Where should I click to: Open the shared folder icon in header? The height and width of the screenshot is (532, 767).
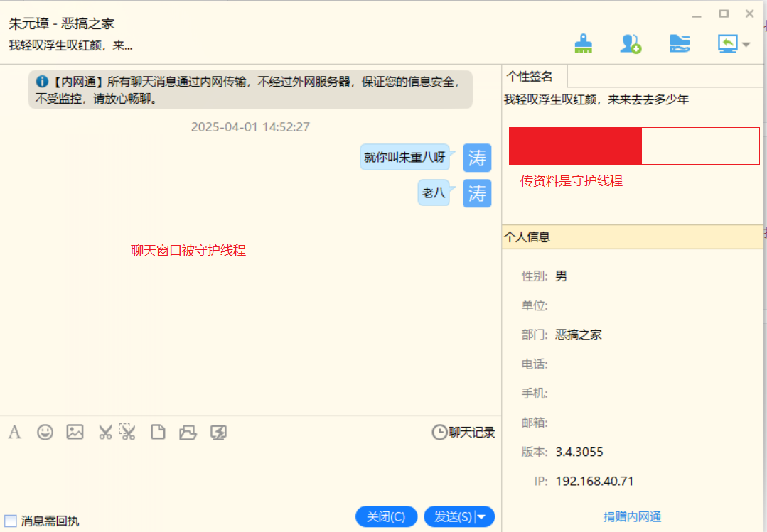pyautogui.click(x=680, y=44)
